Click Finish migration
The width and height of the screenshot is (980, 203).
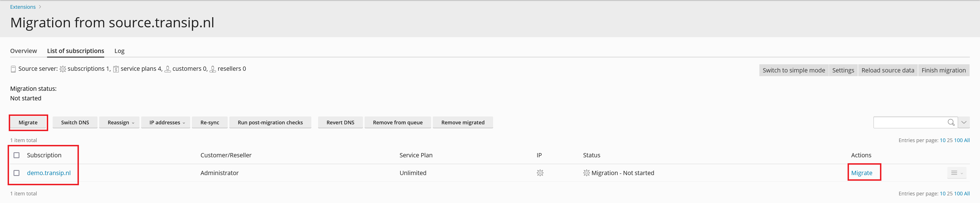pos(943,70)
